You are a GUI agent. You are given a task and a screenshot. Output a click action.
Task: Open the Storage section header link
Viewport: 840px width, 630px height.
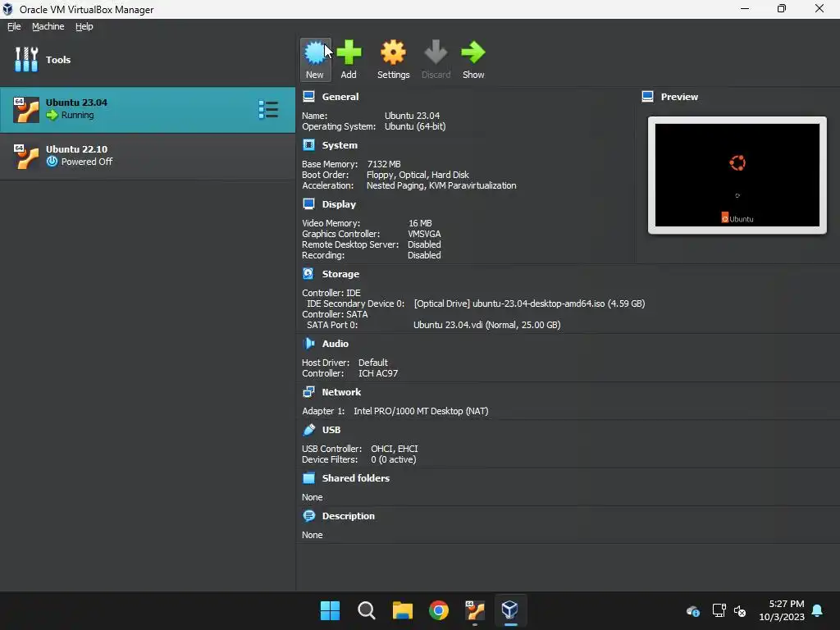pos(340,274)
